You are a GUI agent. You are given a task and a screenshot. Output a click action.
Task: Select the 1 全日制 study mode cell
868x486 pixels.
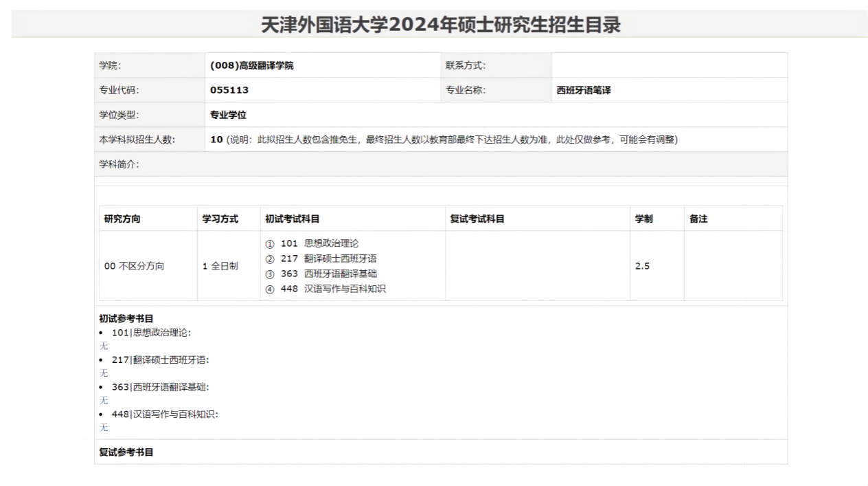(220, 266)
